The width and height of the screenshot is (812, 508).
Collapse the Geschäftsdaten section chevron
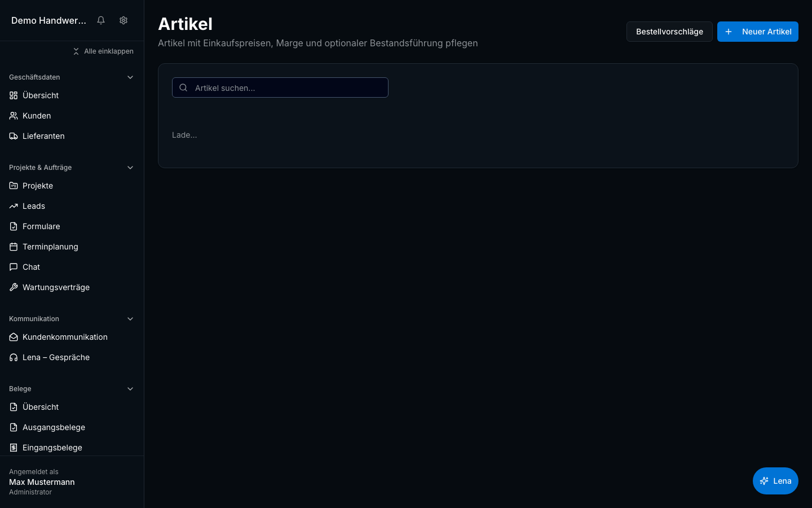[130, 77]
